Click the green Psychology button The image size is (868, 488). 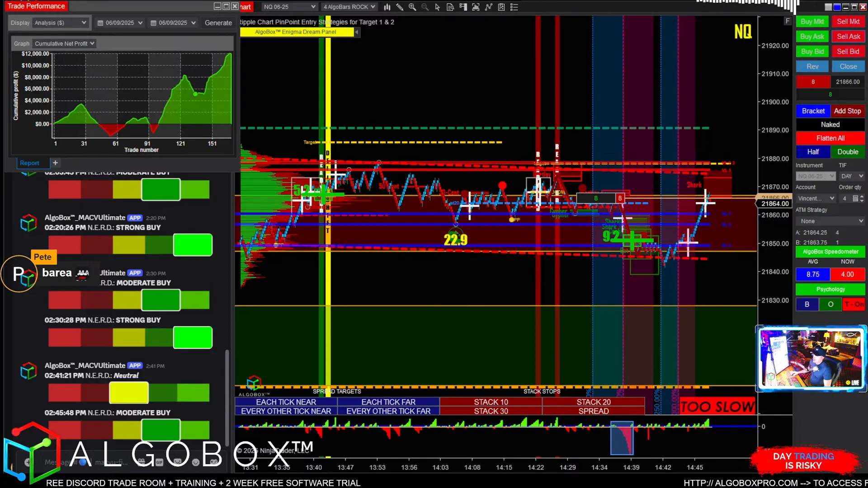coord(830,289)
